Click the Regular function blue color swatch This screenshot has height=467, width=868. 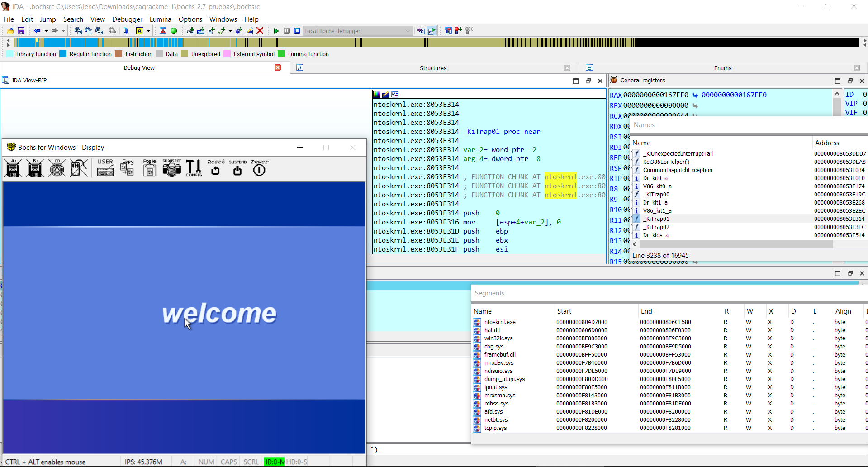(63, 54)
